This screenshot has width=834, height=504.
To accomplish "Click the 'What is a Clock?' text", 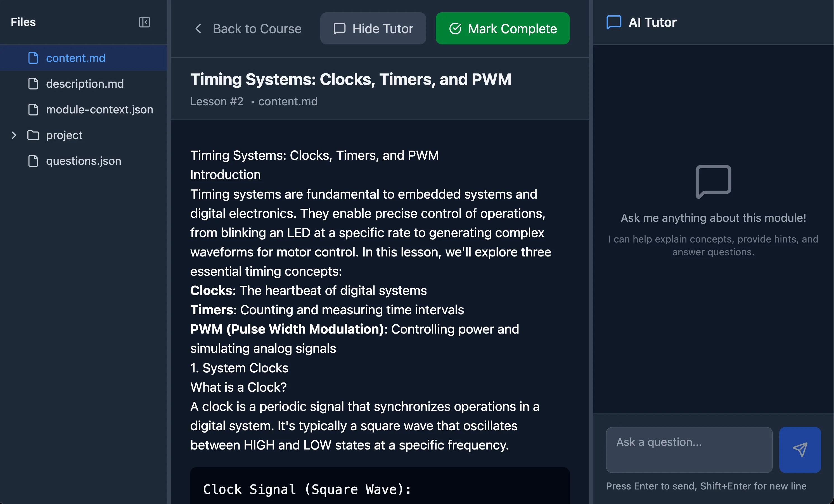I will (x=238, y=387).
